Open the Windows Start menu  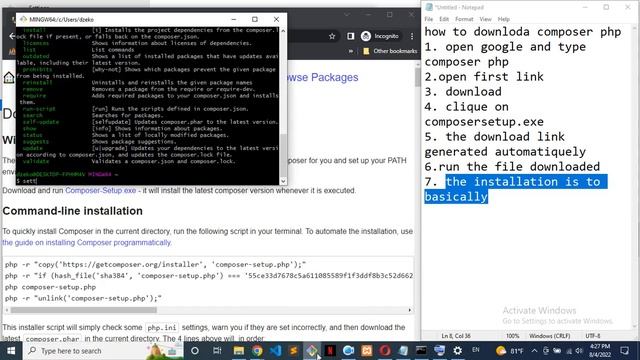[11, 351]
